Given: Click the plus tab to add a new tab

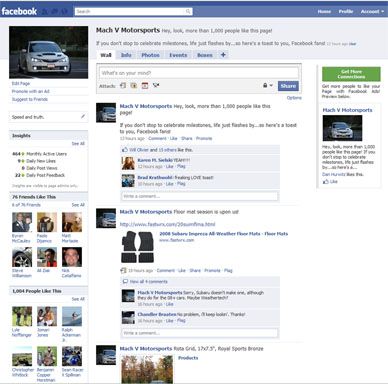Looking at the screenshot, I should 223,55.
